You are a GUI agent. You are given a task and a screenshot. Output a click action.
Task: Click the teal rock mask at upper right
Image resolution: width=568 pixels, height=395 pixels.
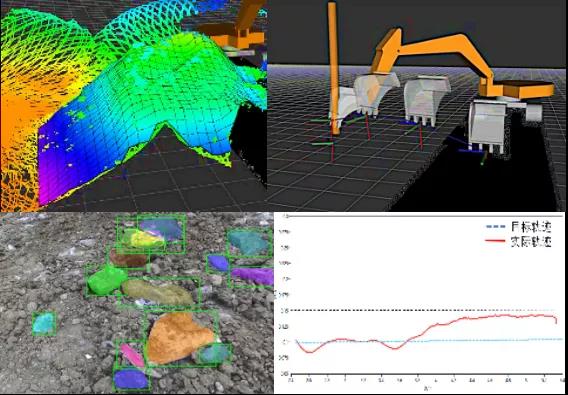[248, 242]
